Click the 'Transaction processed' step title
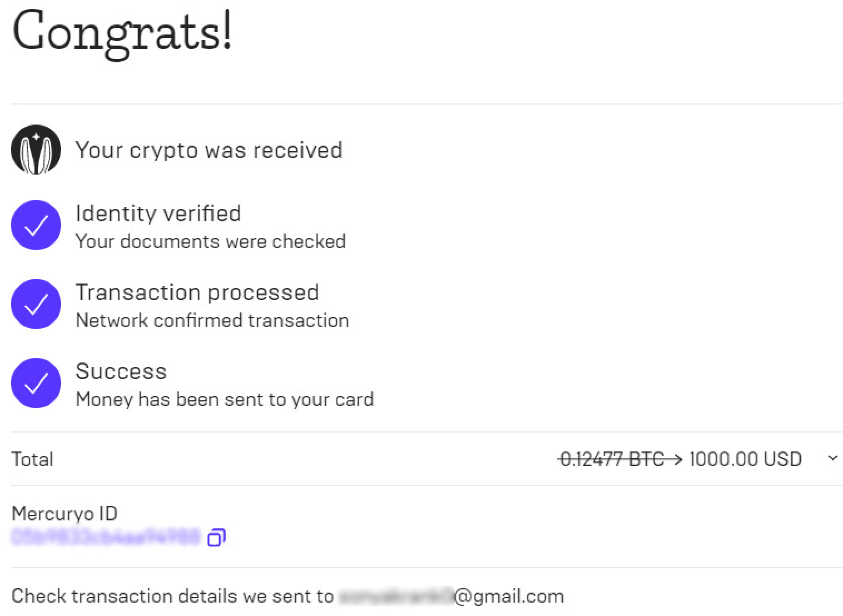 point(197,292)
